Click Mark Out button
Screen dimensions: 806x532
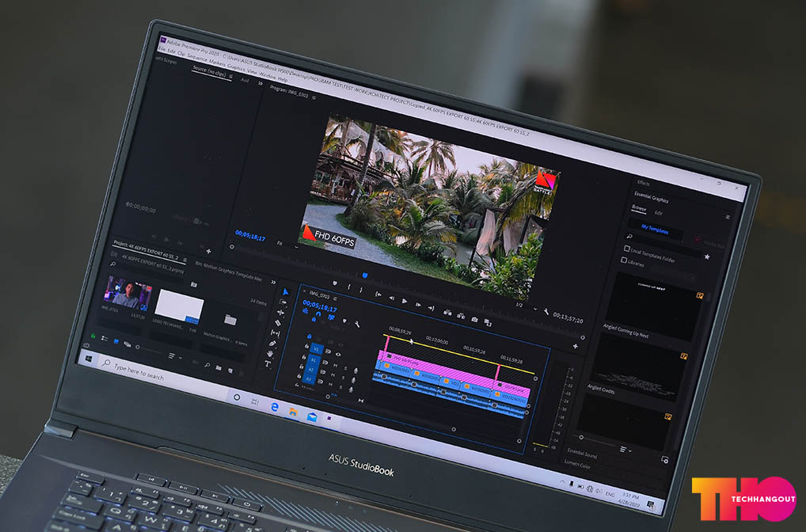361,290
